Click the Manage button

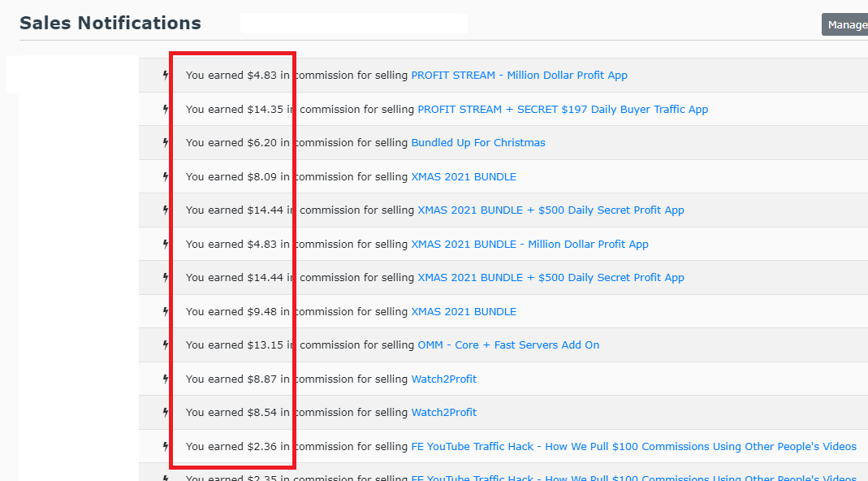tap(844, 24)
